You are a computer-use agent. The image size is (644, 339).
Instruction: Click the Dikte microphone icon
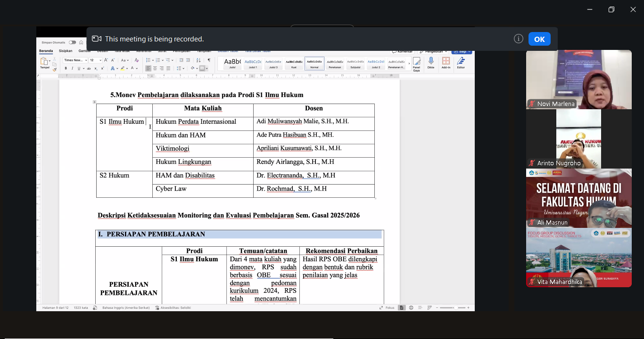pos(430,63)
